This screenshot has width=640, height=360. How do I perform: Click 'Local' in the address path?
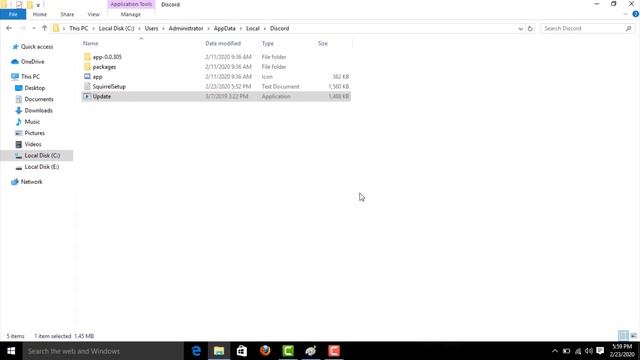tap(253, 29)
